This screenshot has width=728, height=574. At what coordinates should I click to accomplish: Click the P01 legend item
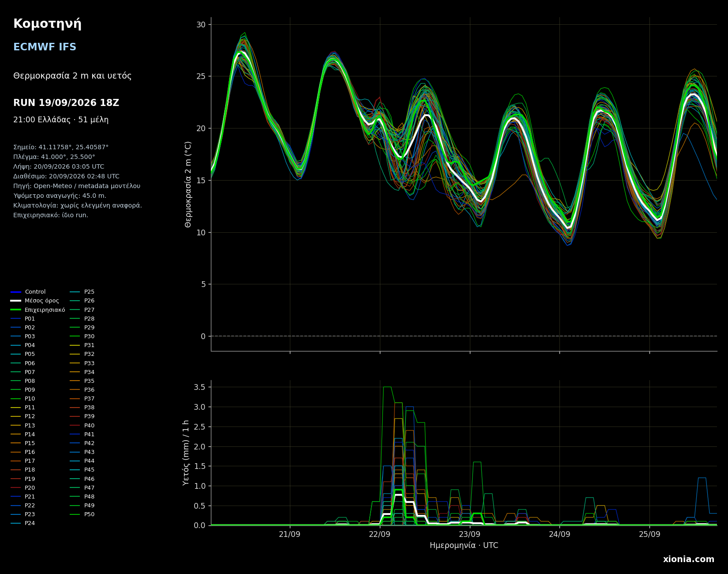[x=23, y=319]
